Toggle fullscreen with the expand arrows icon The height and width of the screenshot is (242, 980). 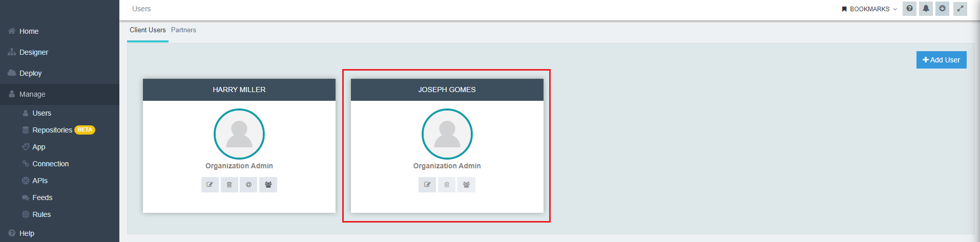pyautogui.click(x=960, y=9)
